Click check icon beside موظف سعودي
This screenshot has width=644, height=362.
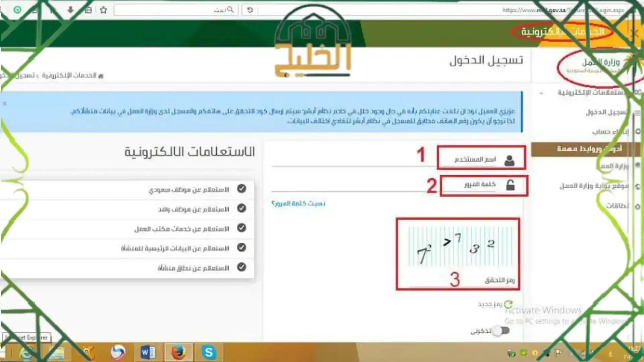241,189
